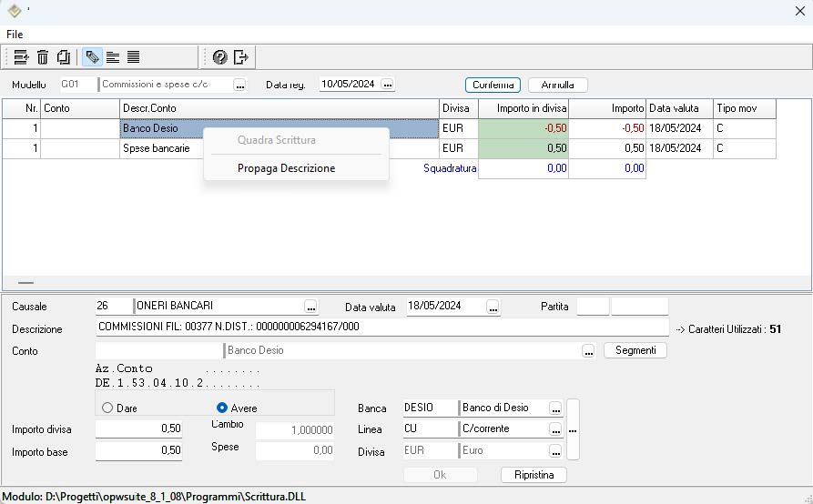Screen dimensions: 813x504
Task: Click into the Descrizione text field
Action: coord(382,328)
